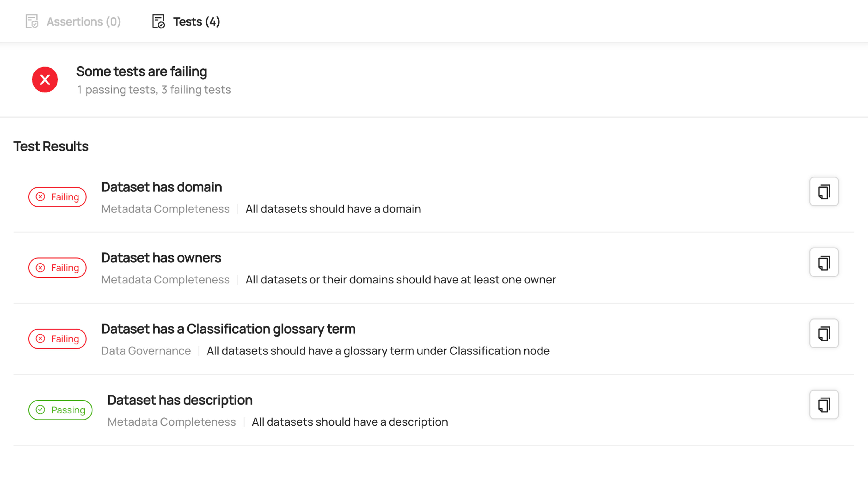This screenshot has width=868, height=488.
Task: Click the Tests tab checklist icon
Action: coord(158,21)
